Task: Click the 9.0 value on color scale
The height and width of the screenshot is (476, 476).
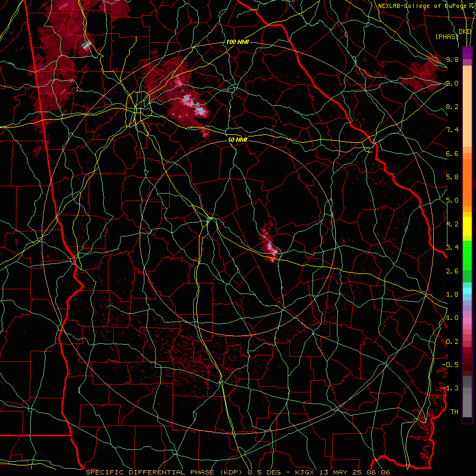Action: point(452,83)
